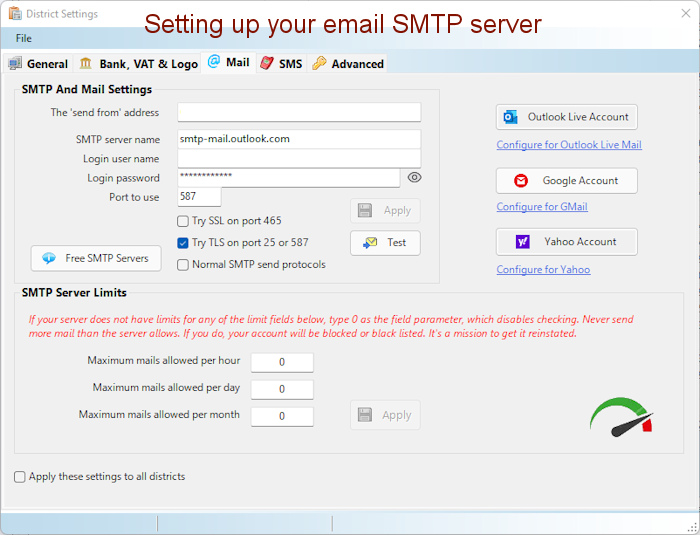Open Configure for Outlook Live Mail link
The width and height of the screenshot is (700, 560).
[569, 145]
